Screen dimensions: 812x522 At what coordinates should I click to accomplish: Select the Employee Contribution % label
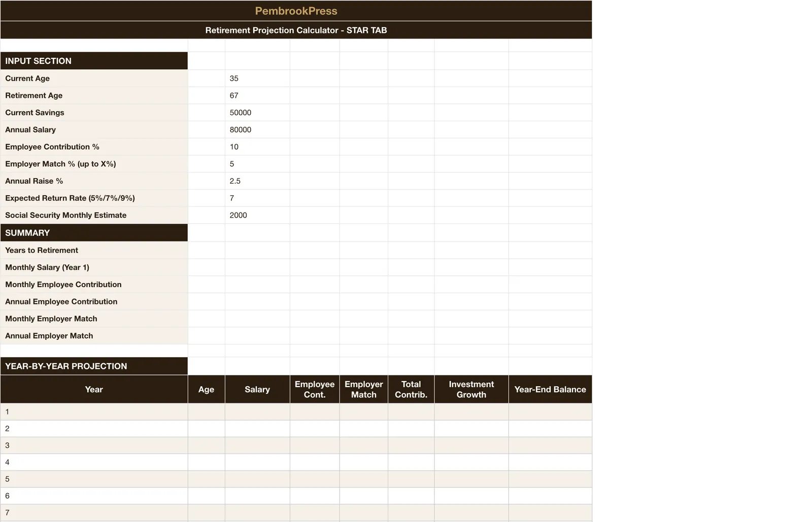pos(94,147)
